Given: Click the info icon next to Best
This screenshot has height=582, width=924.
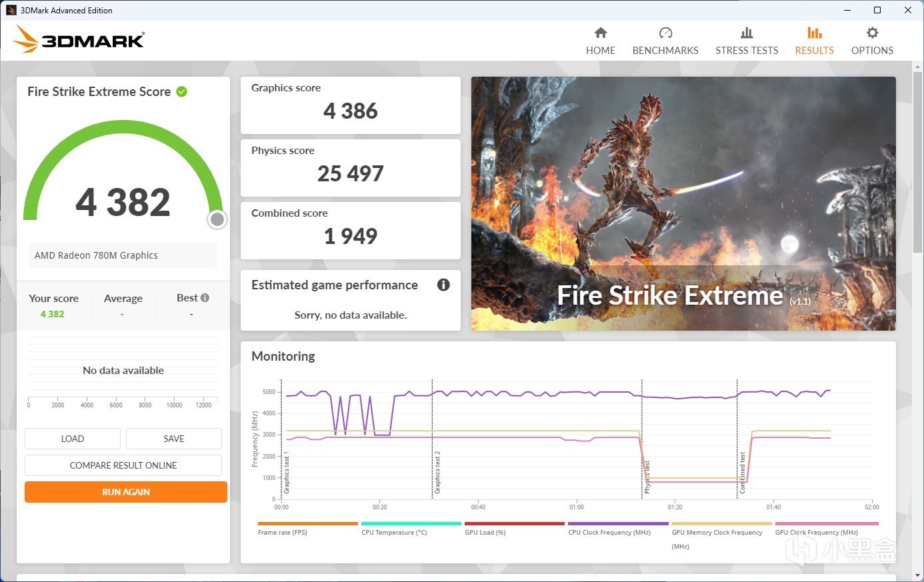Looking at the screenshot, I should click(x=205, y=298).
